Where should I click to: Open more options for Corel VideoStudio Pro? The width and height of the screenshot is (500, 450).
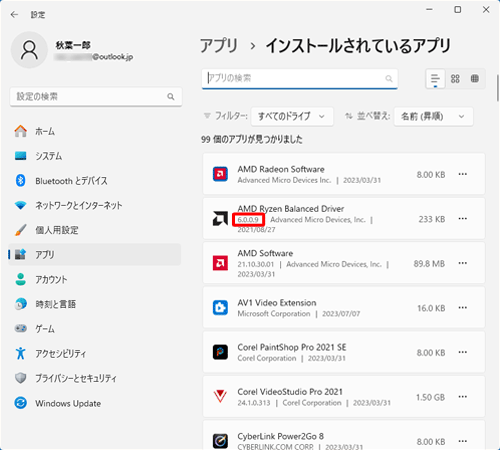coord(463,397)
